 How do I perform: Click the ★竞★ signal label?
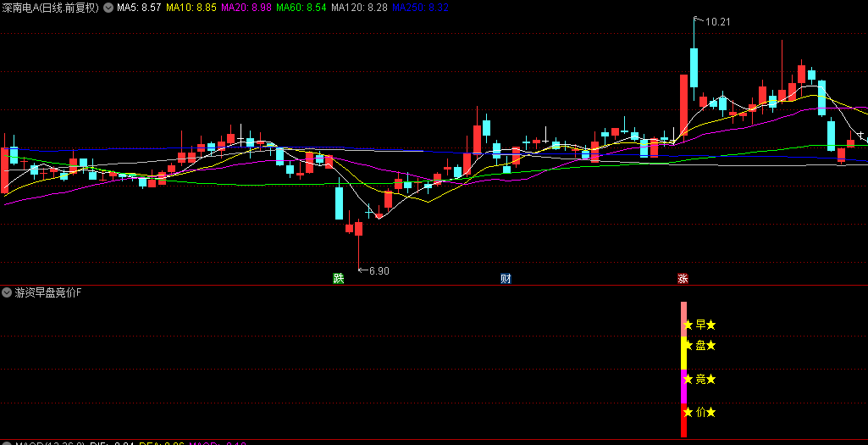pos(699,380)
